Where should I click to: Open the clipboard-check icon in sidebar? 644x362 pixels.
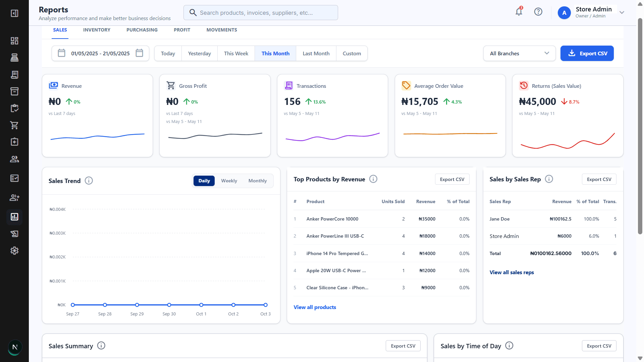(x=14, y=108)
